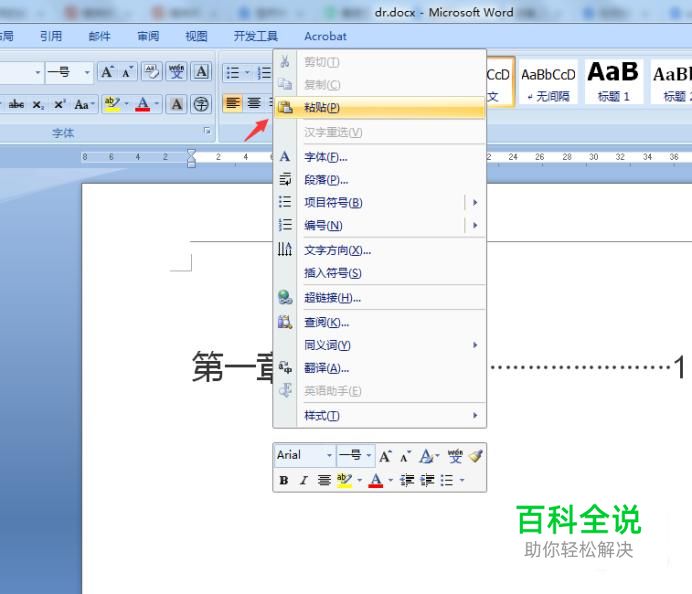Toggle Character Shading icon in ribbon
The width and height of the screenshot is (692, 594).
tap(177, 105)
